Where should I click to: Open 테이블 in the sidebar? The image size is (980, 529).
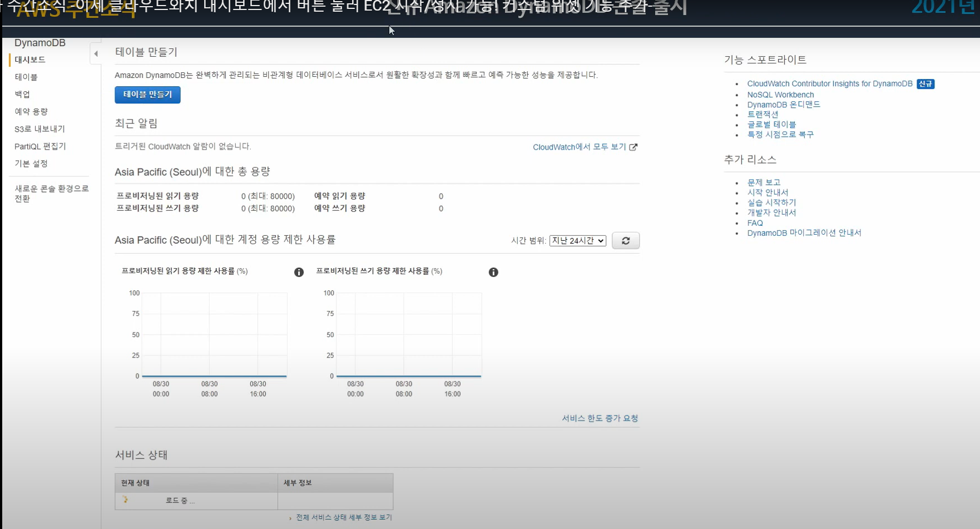[x=26, y=77]
